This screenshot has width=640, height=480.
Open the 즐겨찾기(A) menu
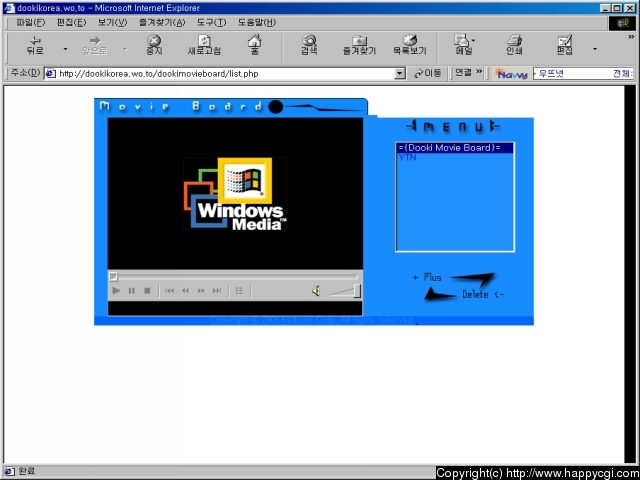pyautogui.click(x=162, y=22)
